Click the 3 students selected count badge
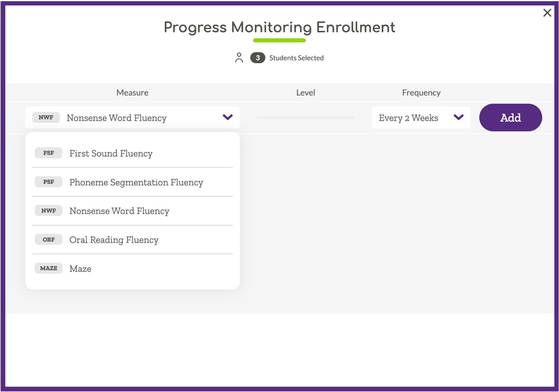The height and width of the screenshot is (392, 559). click(258, 58)
